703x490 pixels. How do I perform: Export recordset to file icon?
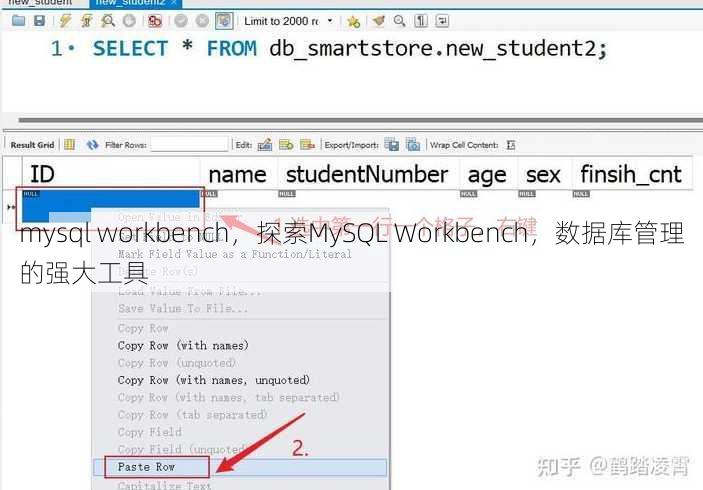(391, 144)
